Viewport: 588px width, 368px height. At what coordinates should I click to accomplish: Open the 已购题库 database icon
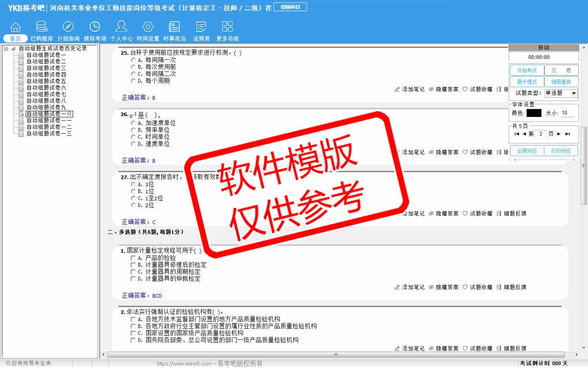(42, 27)
